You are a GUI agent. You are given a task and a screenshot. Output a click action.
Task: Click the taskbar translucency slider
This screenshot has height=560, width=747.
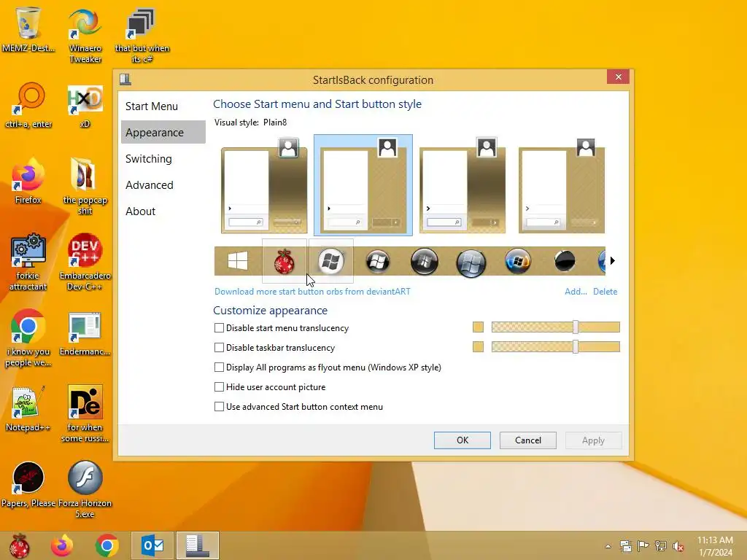pyautogui.click(x=555, y=346)
